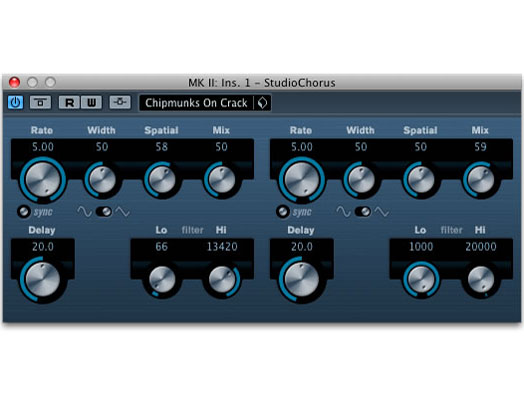Click the left section Width knob

pos(102,179)
